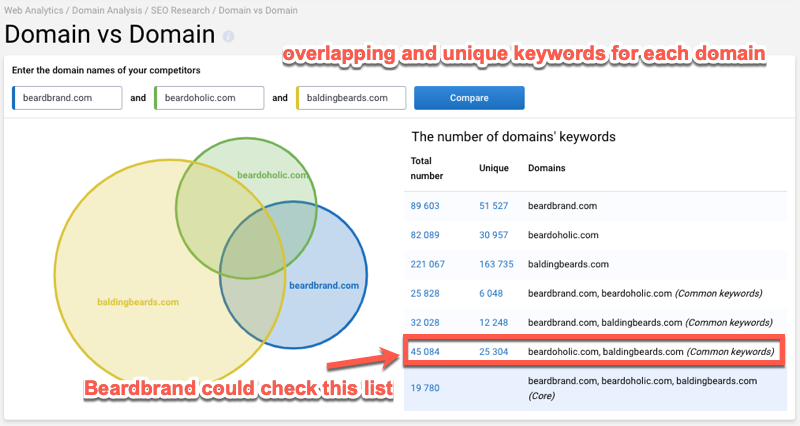The width and height of the screenshot is (800, 426).
Task: Click the Domains column header
Action: tap(546, 168)
